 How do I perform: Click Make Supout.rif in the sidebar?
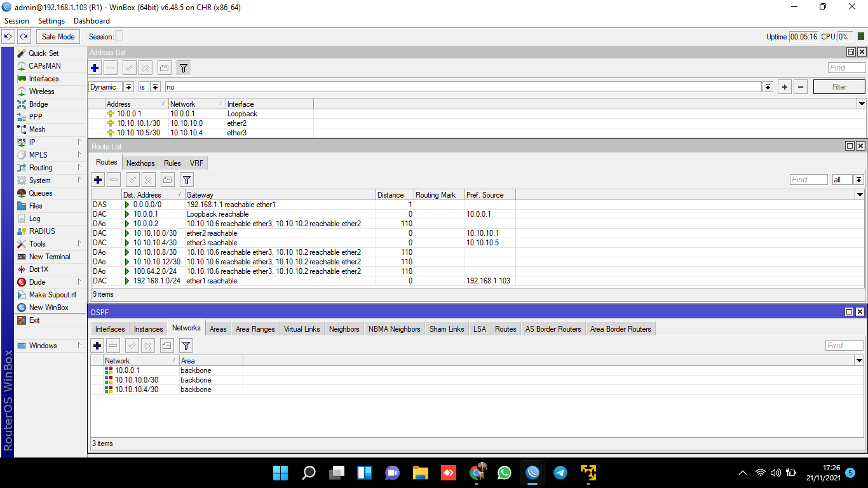tap(51, 295)
